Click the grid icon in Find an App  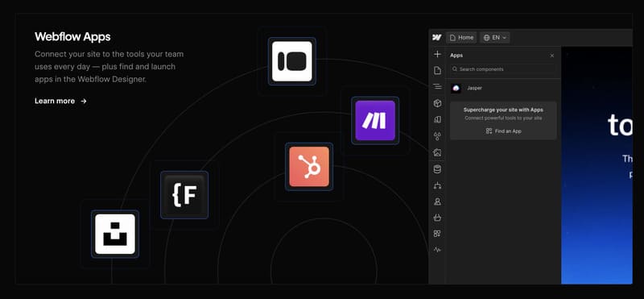pos(489,131)
